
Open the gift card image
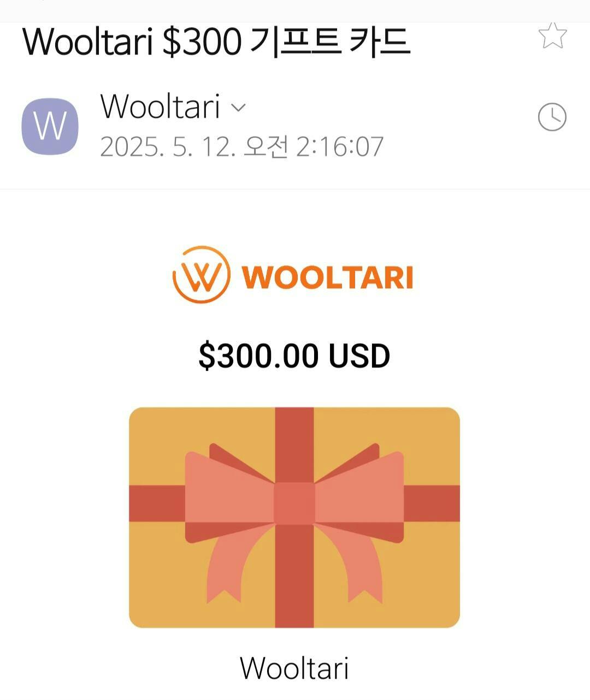(x=294, y=518)
